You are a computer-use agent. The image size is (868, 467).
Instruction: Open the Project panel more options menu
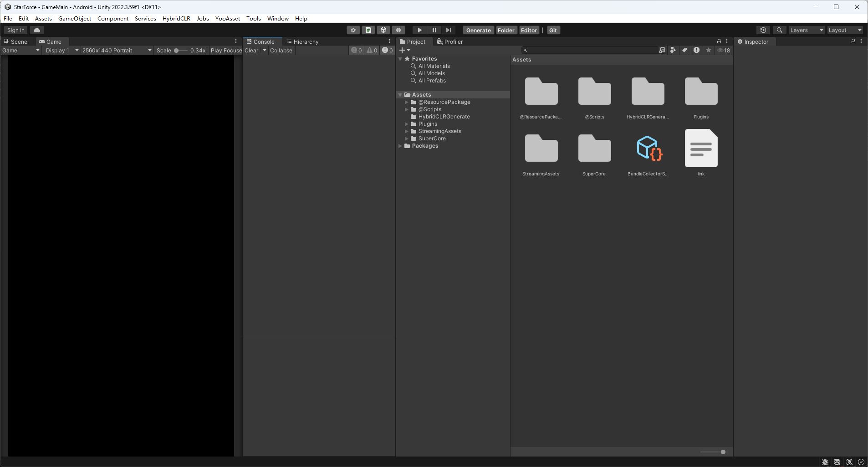727,41
